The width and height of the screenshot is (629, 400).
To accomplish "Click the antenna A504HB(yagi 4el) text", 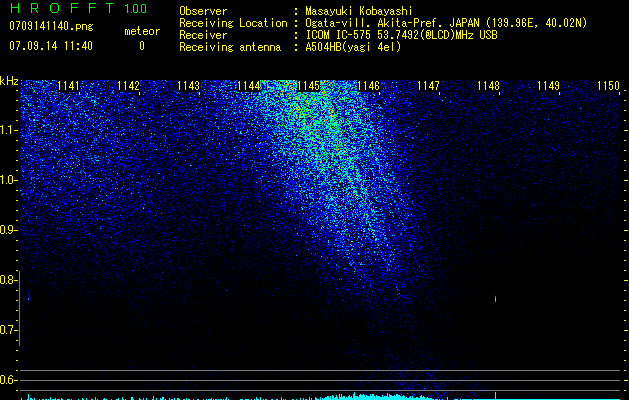I will click(x=353, y=47).
